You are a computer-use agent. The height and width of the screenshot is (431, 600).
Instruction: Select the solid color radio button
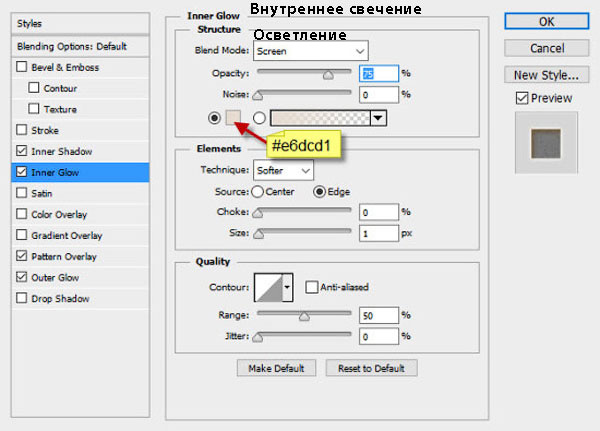(214, 118)
